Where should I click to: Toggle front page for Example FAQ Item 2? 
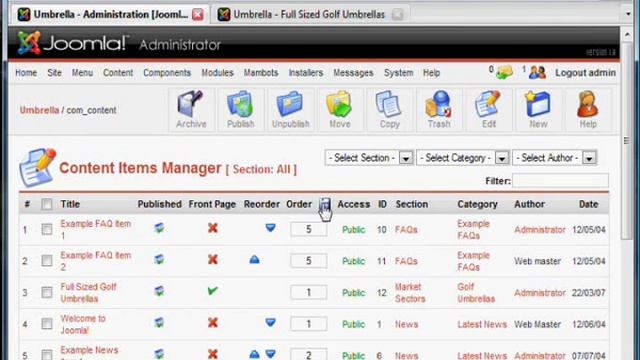tap(213, 259)
